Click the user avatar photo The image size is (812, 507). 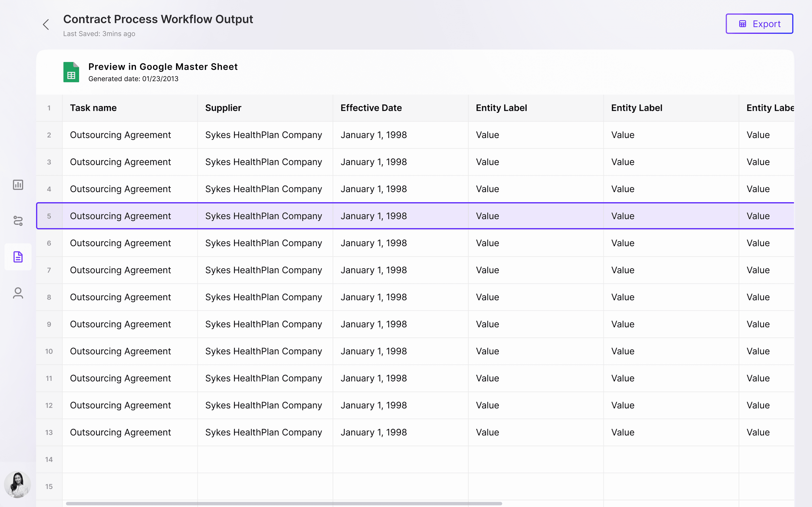point(17,484)
